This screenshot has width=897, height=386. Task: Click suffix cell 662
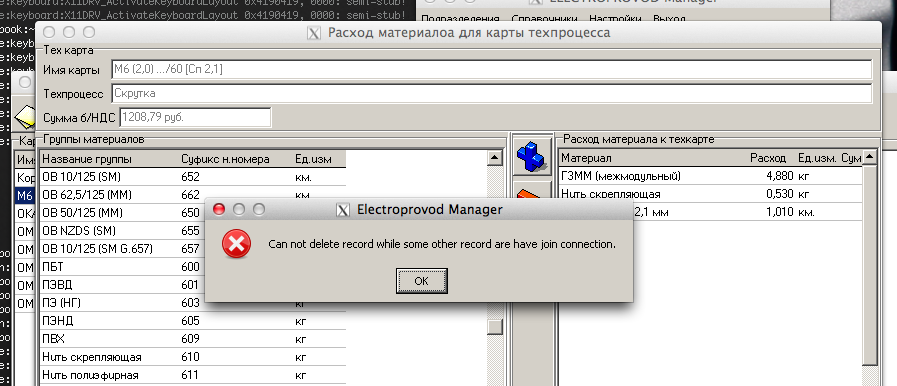click(190, 195)
